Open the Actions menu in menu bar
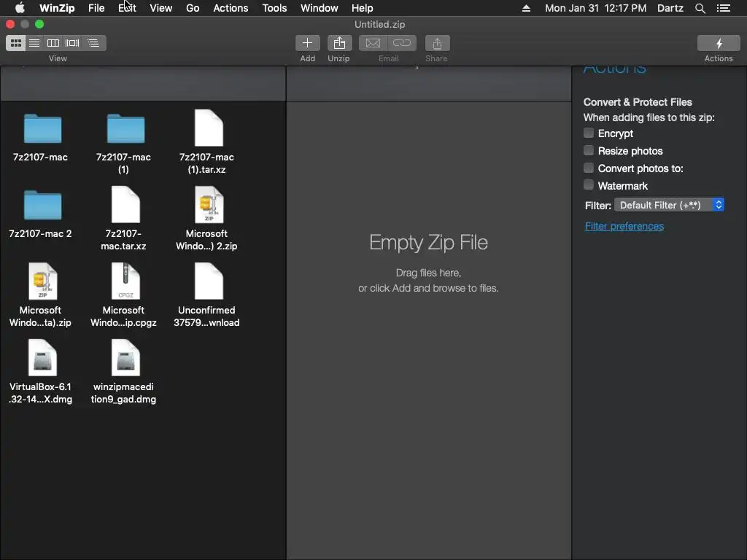 [x=231, y=8]
